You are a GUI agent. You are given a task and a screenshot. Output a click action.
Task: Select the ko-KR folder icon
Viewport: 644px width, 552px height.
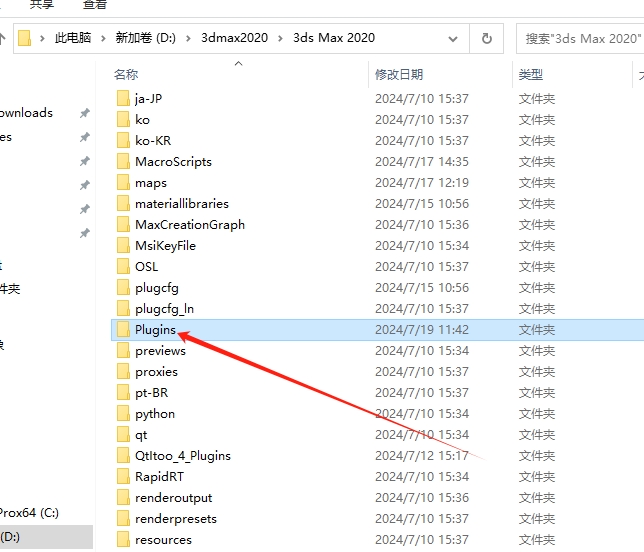123,140
